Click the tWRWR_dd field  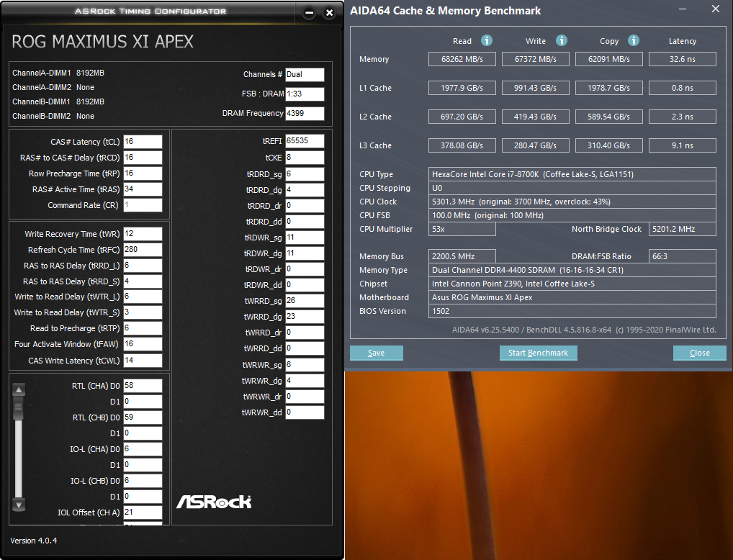coord(305,412)
